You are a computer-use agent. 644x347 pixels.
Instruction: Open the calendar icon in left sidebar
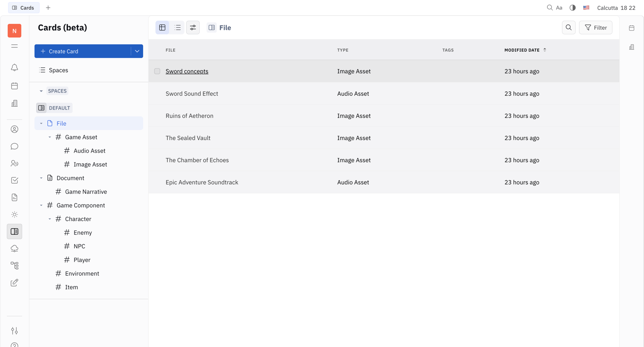tap(14, 86)
